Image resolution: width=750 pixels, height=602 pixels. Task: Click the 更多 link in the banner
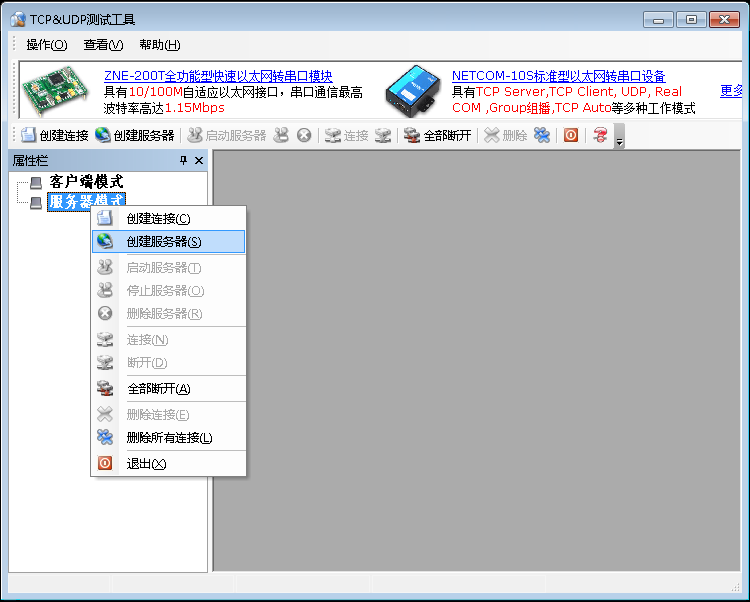731,91
